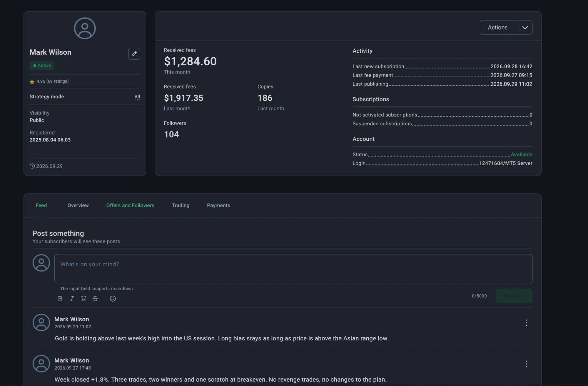
Task: Click the large profile avatar icon
Action: [85, 28]
